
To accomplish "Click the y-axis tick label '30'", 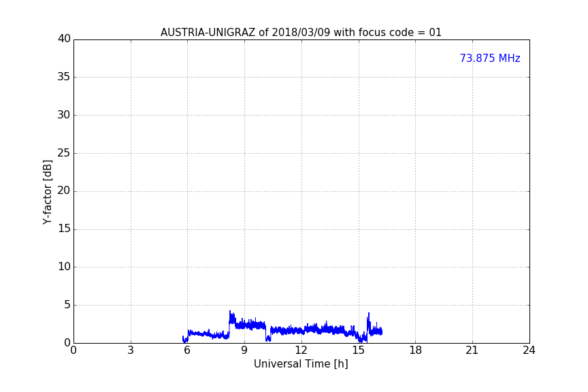I will tap(64, 115).
